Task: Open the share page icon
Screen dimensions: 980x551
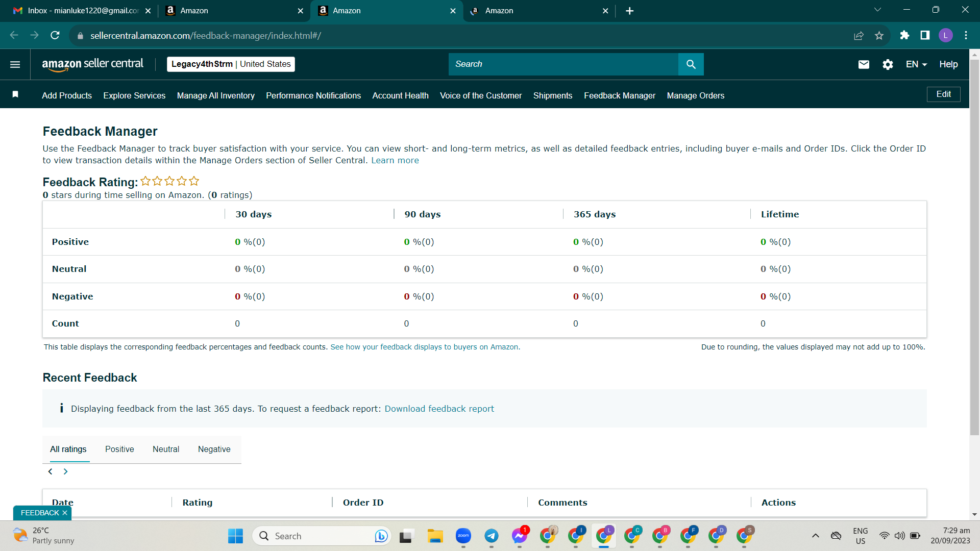Action: pyautogui.click(x=859, y=35)
